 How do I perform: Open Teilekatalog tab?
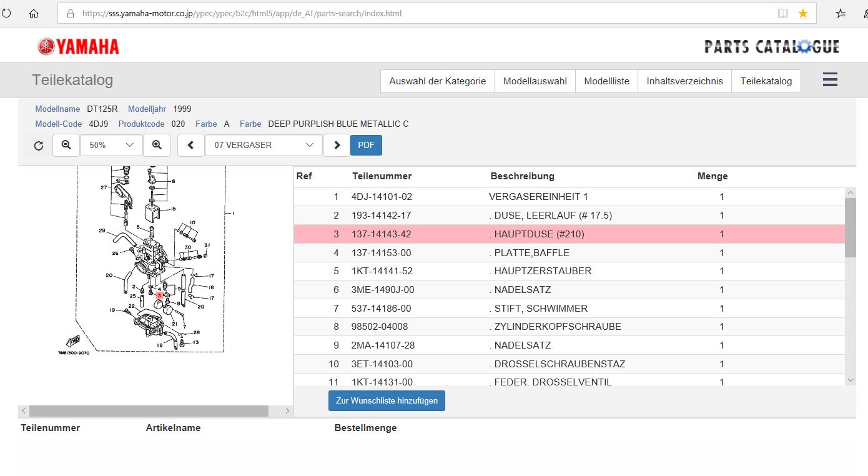pyautogui.click(x=766, y=81)
